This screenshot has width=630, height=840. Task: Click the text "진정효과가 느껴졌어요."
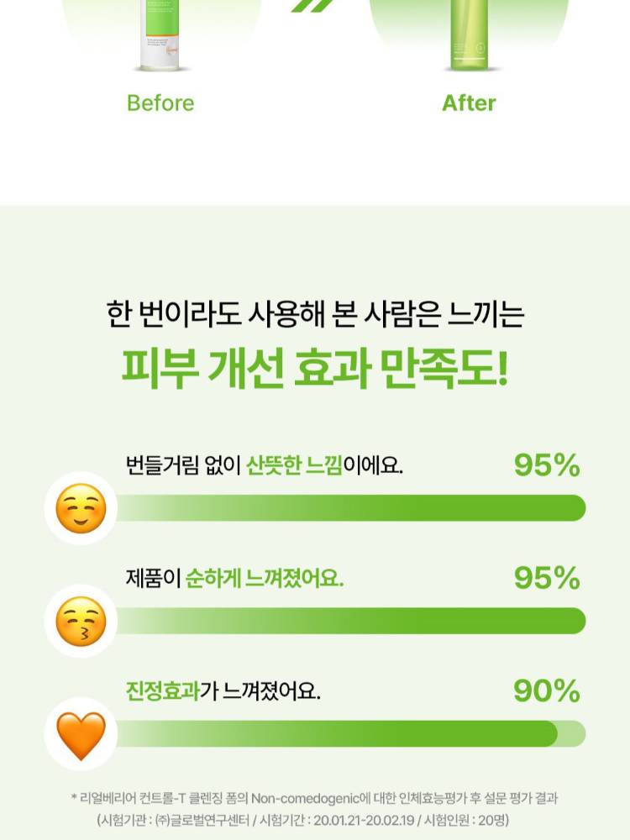(223, 691)
